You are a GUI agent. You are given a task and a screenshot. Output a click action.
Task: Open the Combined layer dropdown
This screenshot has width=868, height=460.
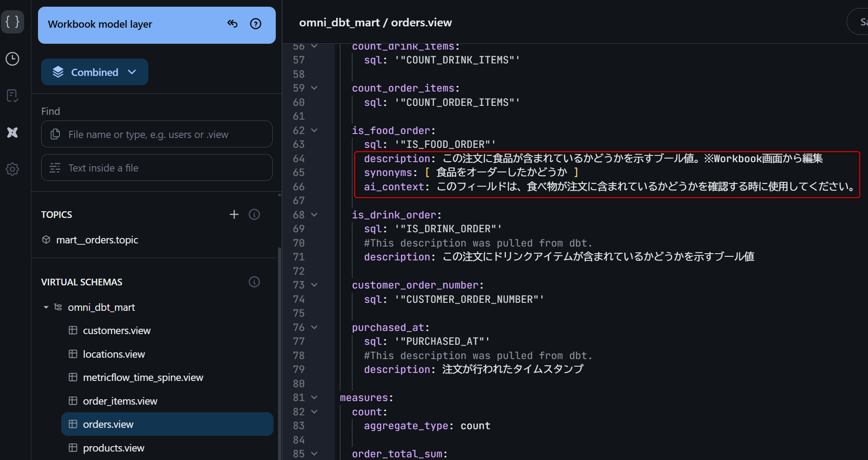click(x=95, y=72)
